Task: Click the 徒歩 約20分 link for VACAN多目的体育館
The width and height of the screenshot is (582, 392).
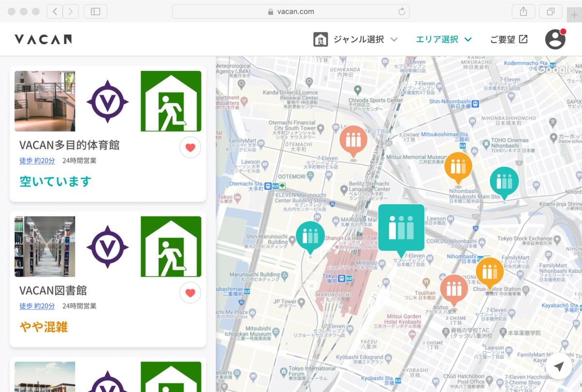Action: pos(37,160)
